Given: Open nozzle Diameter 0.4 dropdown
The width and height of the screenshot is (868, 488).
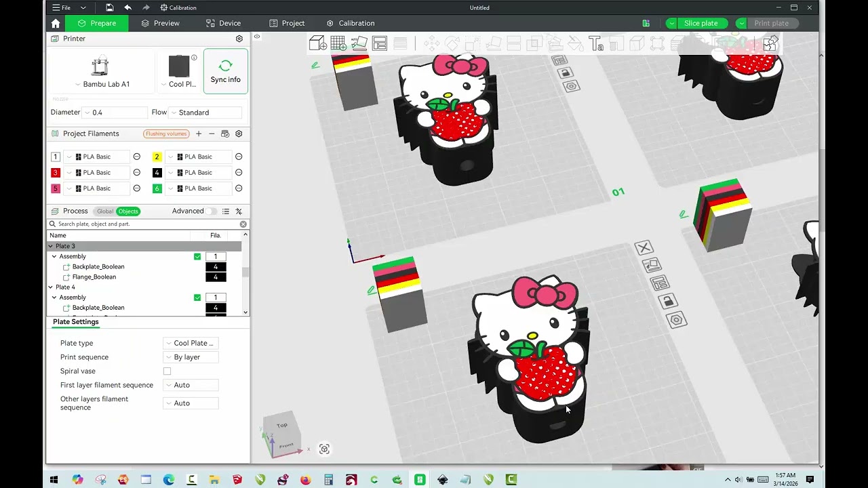Looking at the screenshot, I should point(115,113).
